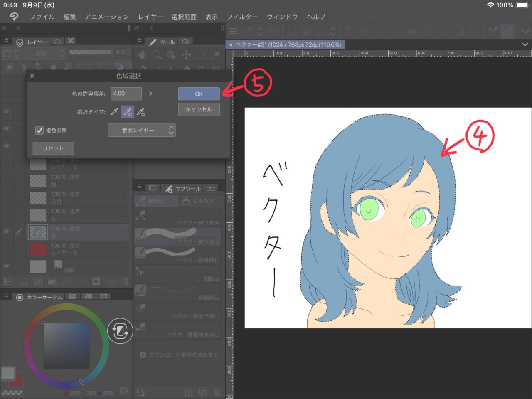Open the ファイル menu

tap(42, 17)
